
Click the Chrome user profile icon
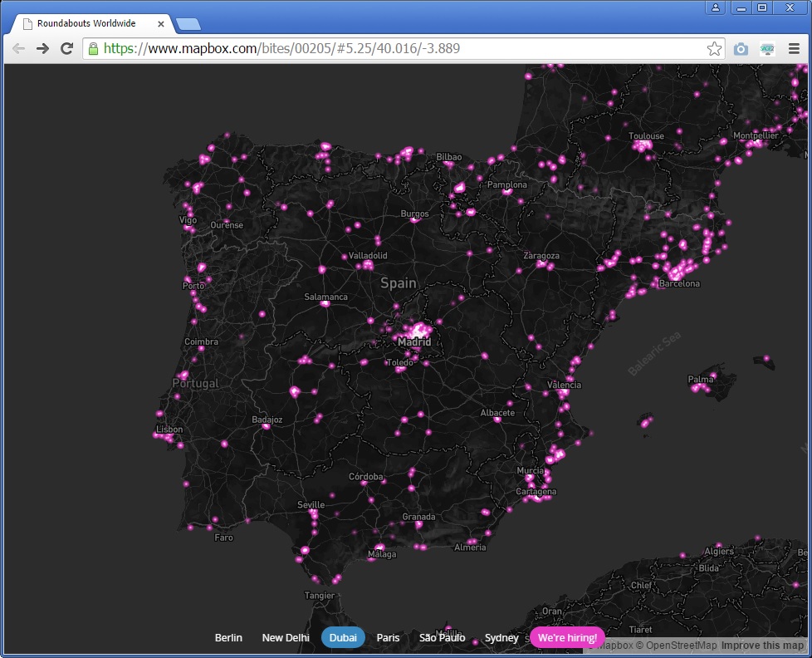(x=716, y=7)
